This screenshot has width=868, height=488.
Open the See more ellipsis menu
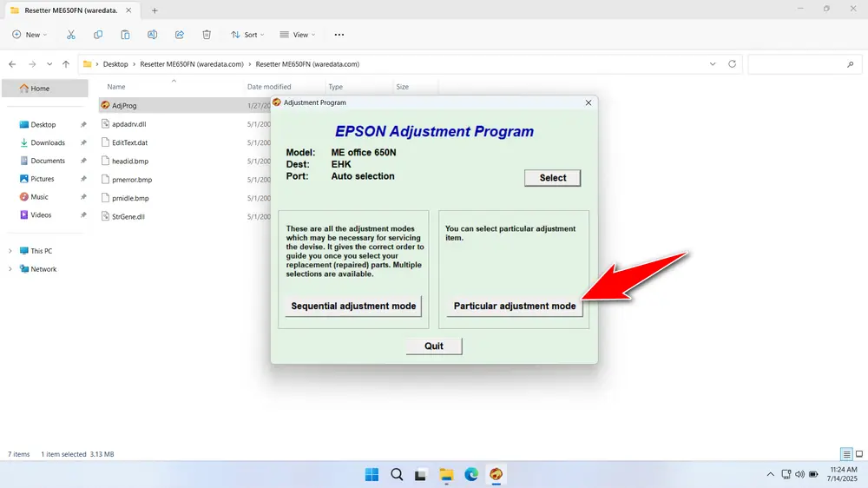pos(339,35)
